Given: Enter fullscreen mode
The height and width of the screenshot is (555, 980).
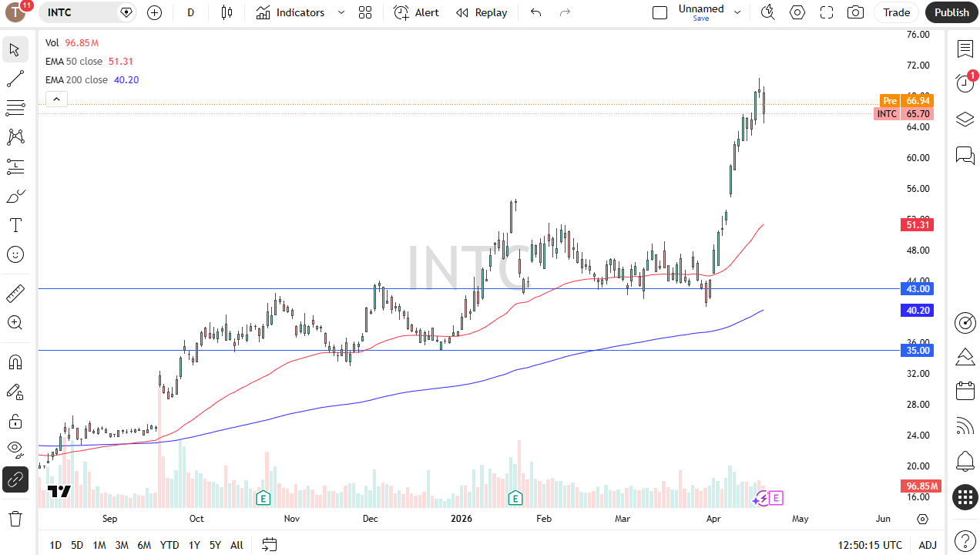Looking at the screenshot, I should 827,12.
